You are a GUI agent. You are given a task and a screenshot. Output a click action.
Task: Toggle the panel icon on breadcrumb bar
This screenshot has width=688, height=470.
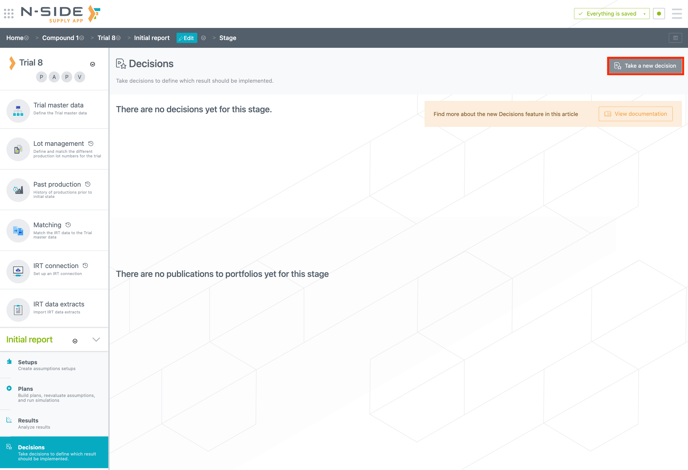[675, 38]
